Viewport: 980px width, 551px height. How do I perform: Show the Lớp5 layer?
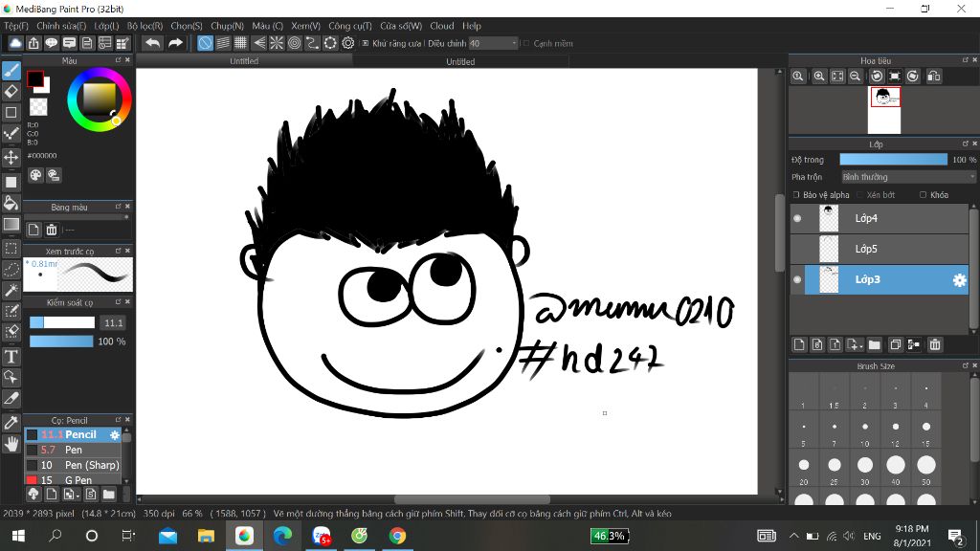(x=797, y=249)
